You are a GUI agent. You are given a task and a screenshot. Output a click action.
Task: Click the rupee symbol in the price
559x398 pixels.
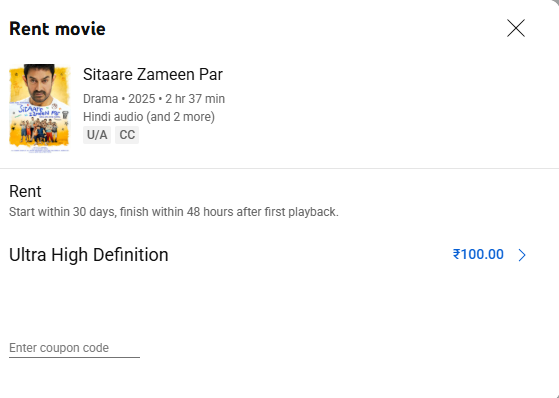point(457,254)
